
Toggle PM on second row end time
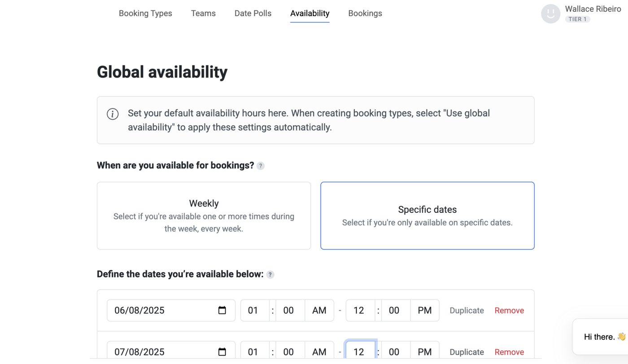(x=424, y=352)
